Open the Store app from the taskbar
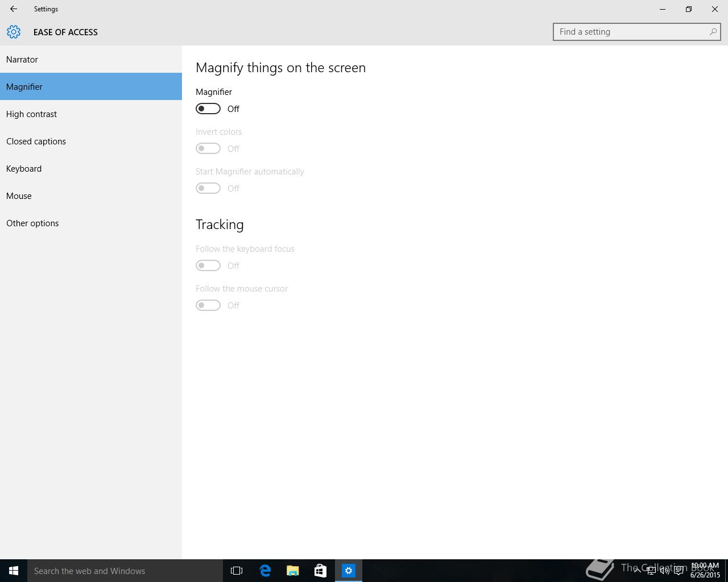This screenshot has height=582, width=728. click(320, 571)
